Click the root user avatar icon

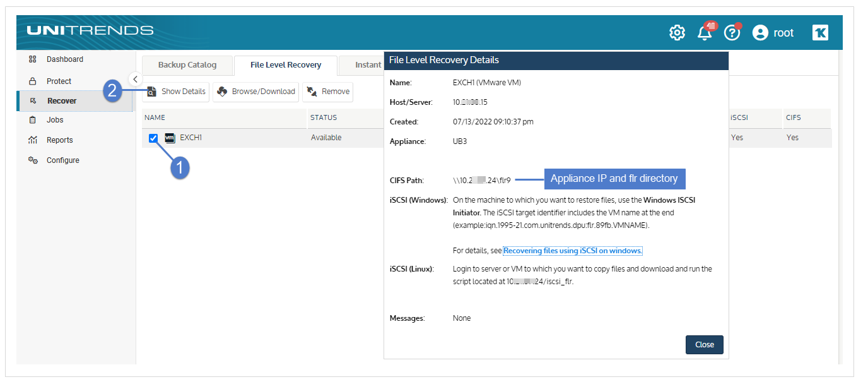tap(760, 33)
